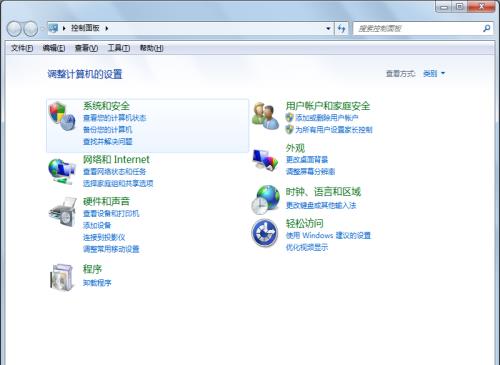The width and height of the screenshot is (500, 365).
Task: Open the 帮助(H) menu
Action: pyautogui.click(x=151, y=48)
